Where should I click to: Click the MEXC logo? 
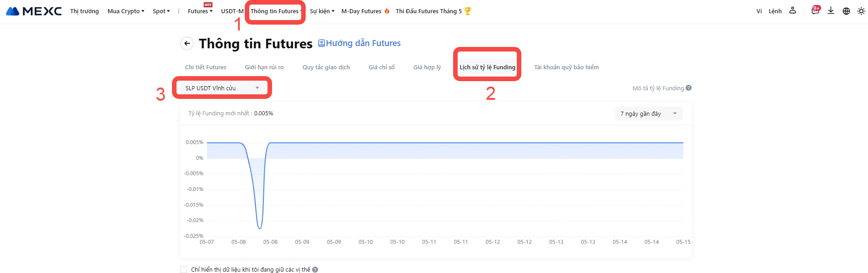coord(34,11)
